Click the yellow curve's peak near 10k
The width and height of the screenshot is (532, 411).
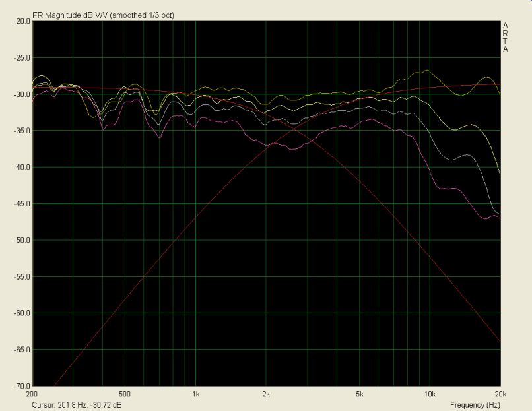point(427,71)
